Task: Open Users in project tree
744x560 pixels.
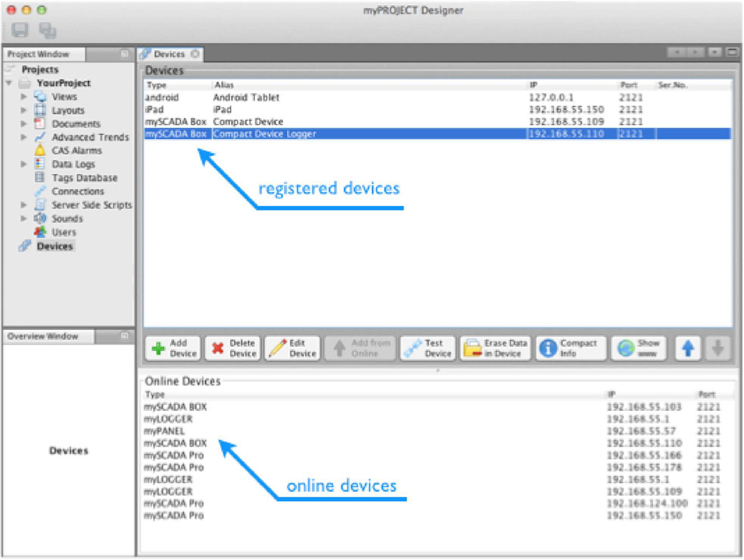Action: pyautogui.click(x=64, y=232)
